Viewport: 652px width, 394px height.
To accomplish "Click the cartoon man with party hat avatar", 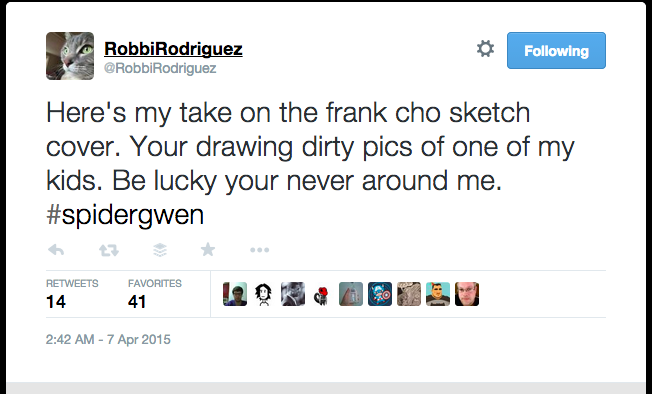I will click(x=438, y=294).
